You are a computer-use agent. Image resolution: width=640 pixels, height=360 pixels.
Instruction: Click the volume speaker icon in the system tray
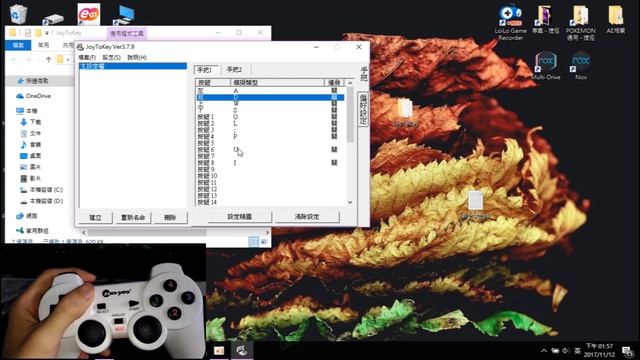click(x=566, y=351)
